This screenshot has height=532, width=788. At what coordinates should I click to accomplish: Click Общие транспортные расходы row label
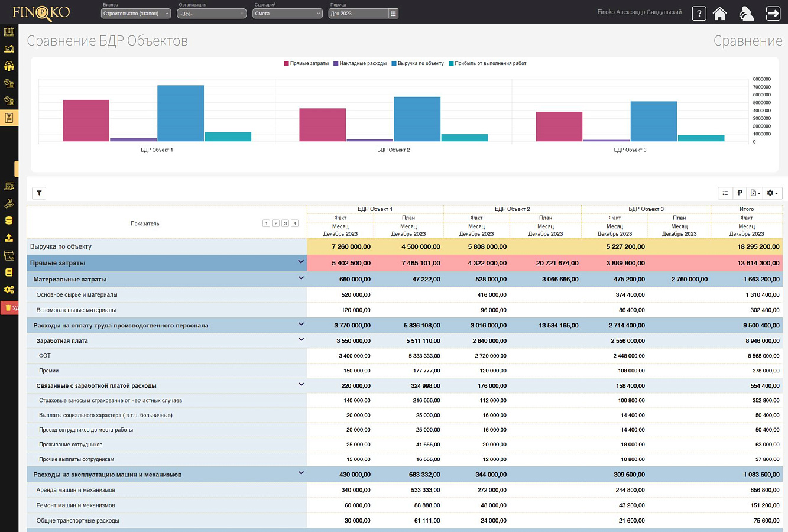[78, 521]
